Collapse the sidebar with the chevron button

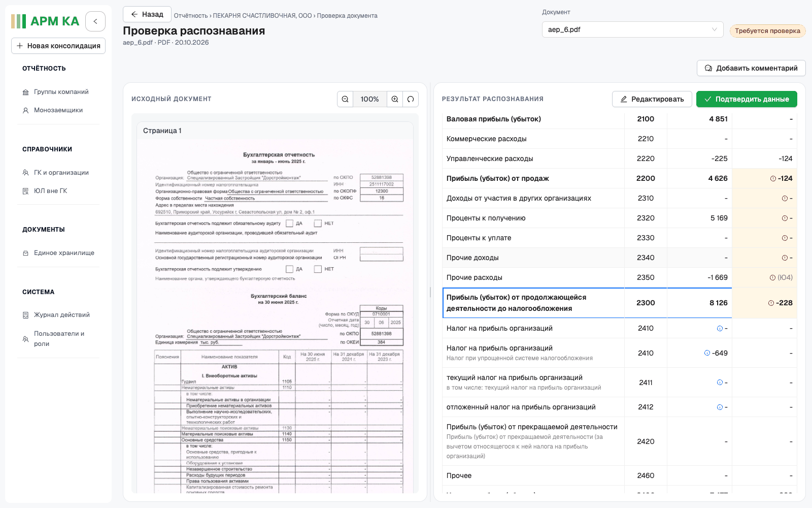[95, 21]
